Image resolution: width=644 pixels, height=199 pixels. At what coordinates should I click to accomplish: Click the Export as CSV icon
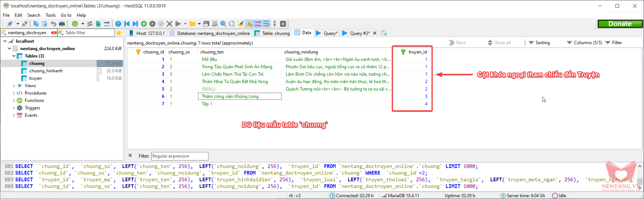[x=98, y=24]
